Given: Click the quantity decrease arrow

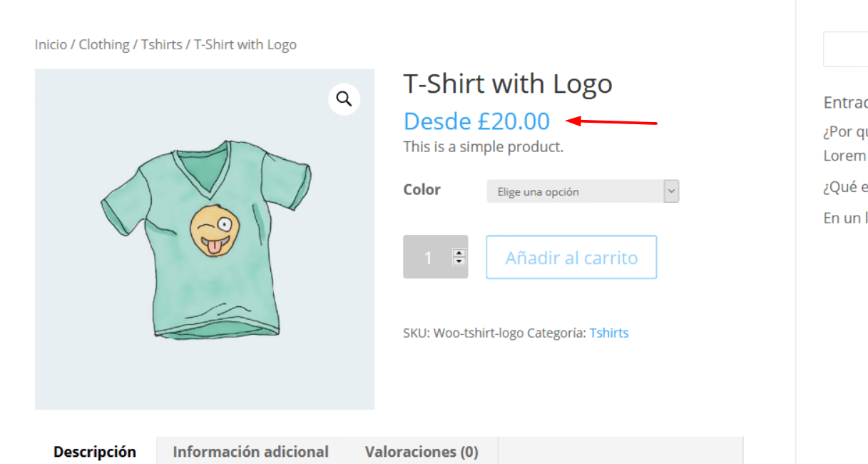Looking at the screenshot, I should coord(459,261).
